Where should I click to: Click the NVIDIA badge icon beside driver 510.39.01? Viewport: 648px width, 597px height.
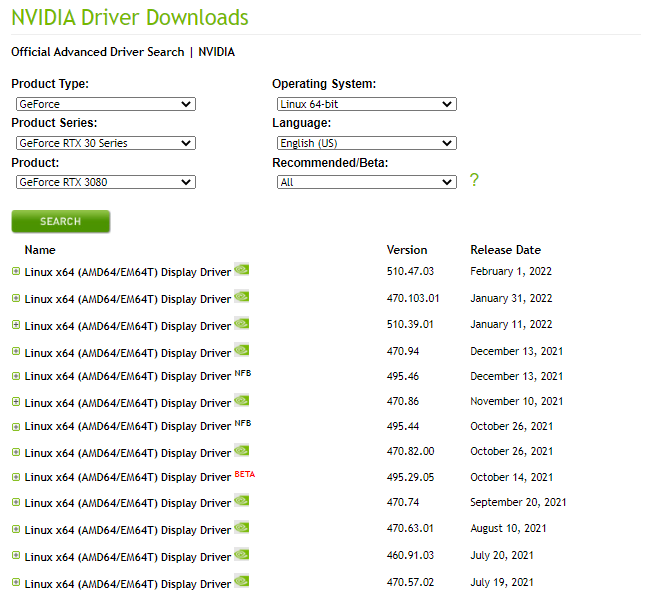[x=242, y=323]
